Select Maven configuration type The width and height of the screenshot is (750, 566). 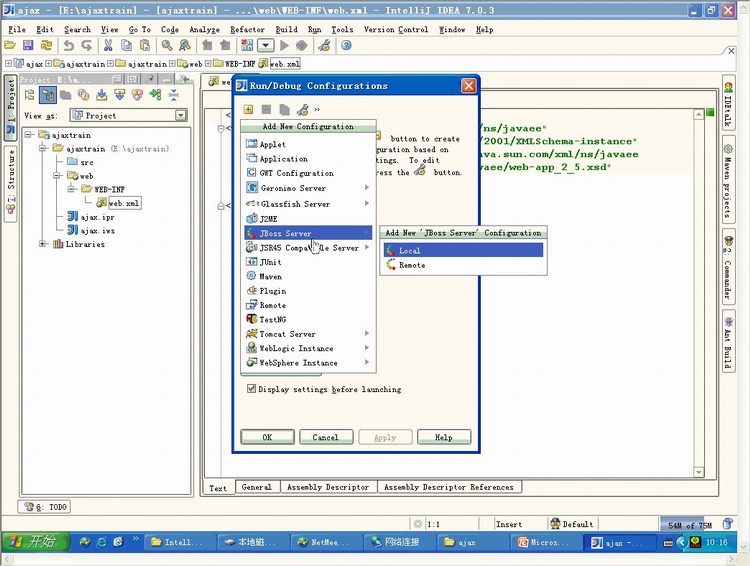(308, 276)
